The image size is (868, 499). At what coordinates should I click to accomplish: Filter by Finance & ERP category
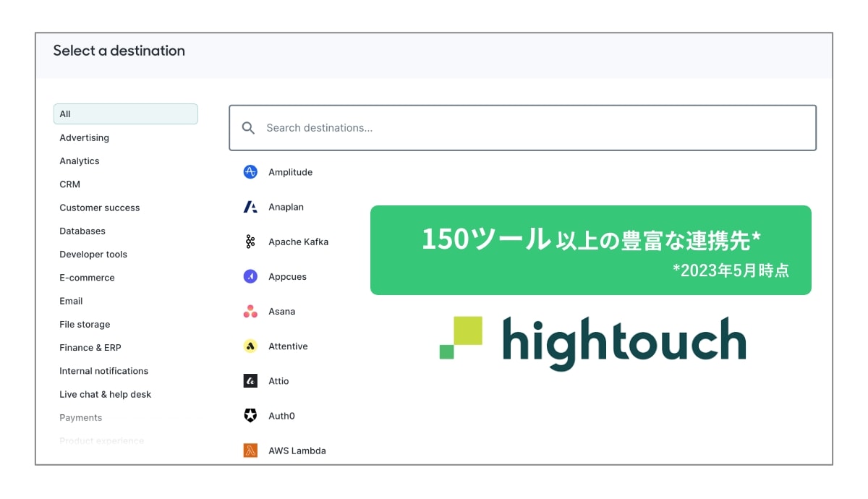90,348
